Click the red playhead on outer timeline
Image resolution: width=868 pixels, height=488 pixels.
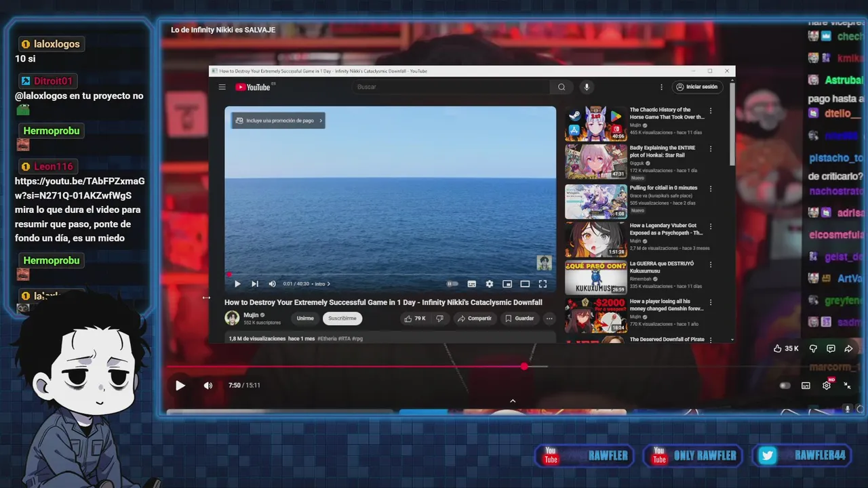(x=524, y=367)
